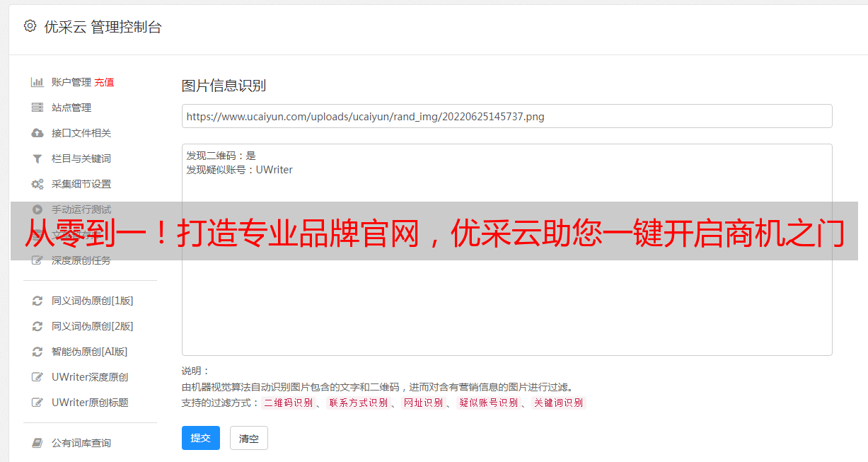The width and height of the screenshot is (868, 462).
Task: Click the edit icon for UWriter原创标题
Action: [x=37, y=403]
